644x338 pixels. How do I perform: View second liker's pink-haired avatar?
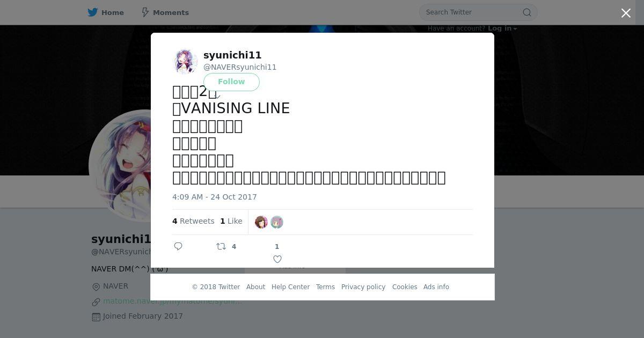pos(277,222)
